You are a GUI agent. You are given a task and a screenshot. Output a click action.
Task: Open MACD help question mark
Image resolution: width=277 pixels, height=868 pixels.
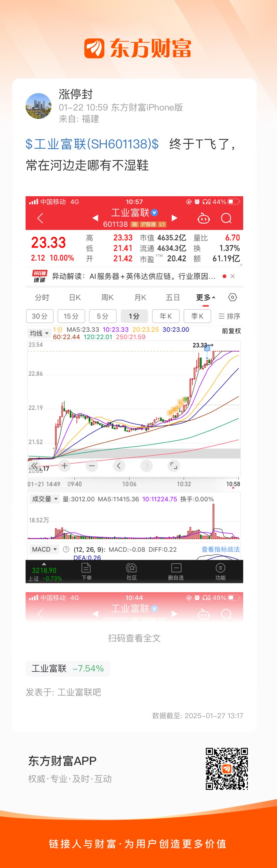point(66,549)
